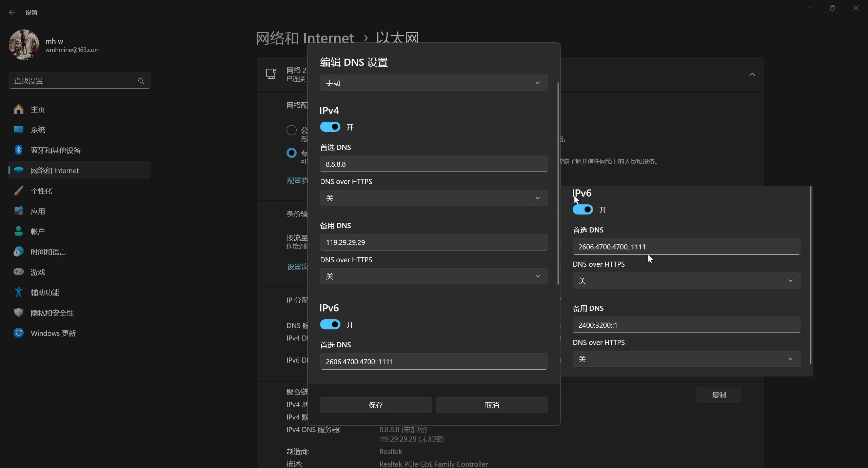Open the 帐户 settings page
Screen dimensions: 868x468
pos(38,231)
